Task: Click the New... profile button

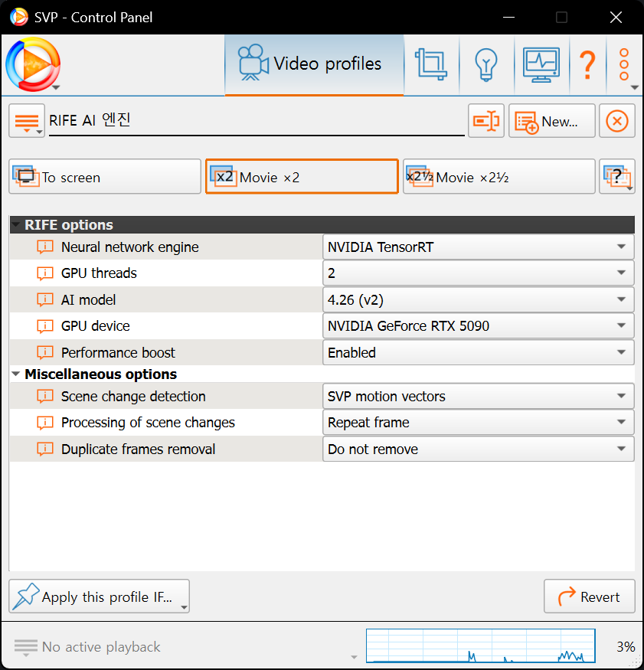Action: (x=551, y=121)
